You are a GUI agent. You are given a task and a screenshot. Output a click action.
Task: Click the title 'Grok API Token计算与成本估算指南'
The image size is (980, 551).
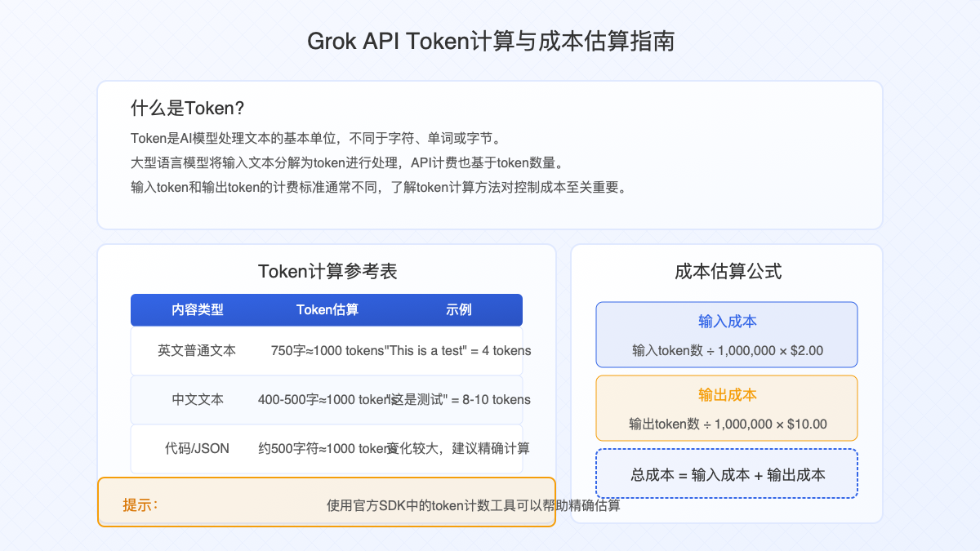[x=490, y=42]
